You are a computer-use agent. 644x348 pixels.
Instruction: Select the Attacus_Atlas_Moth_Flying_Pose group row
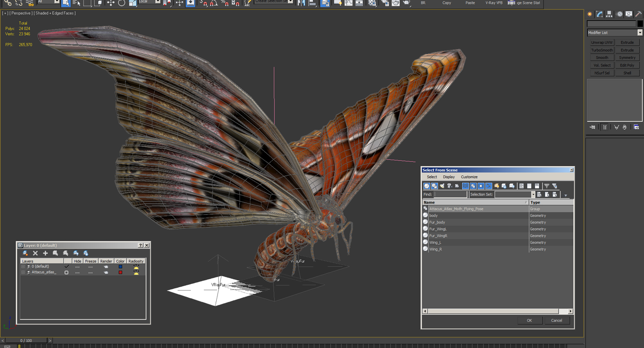tap(498, 209)
